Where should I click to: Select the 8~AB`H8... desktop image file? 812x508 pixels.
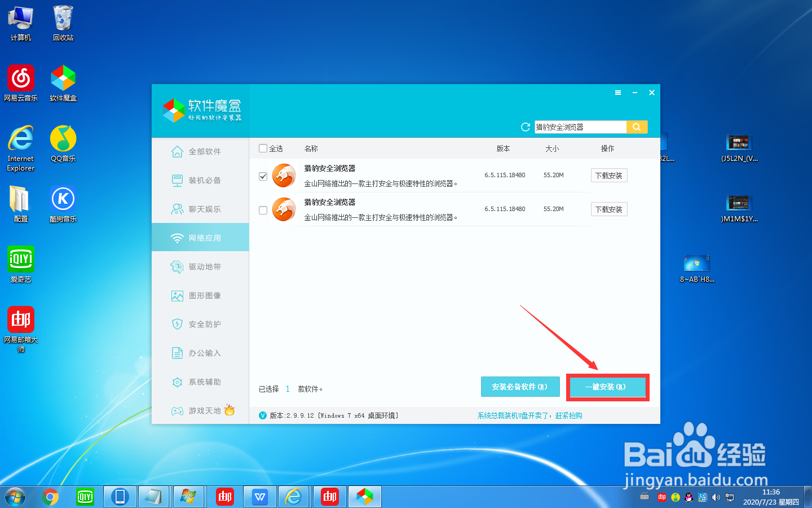coord(697,269)
